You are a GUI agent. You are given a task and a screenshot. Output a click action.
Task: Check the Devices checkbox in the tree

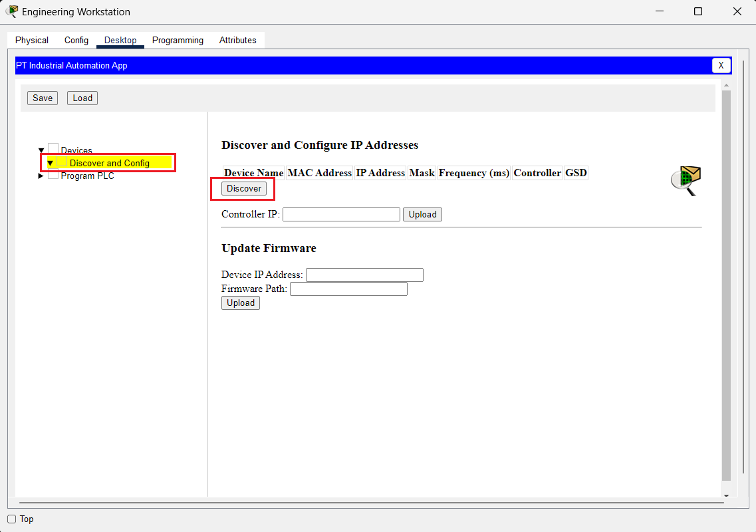pyautogui.click(x=53, y=149)
